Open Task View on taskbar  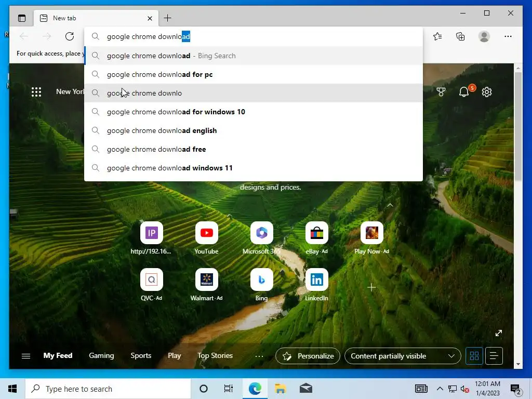tap(229, 389)
